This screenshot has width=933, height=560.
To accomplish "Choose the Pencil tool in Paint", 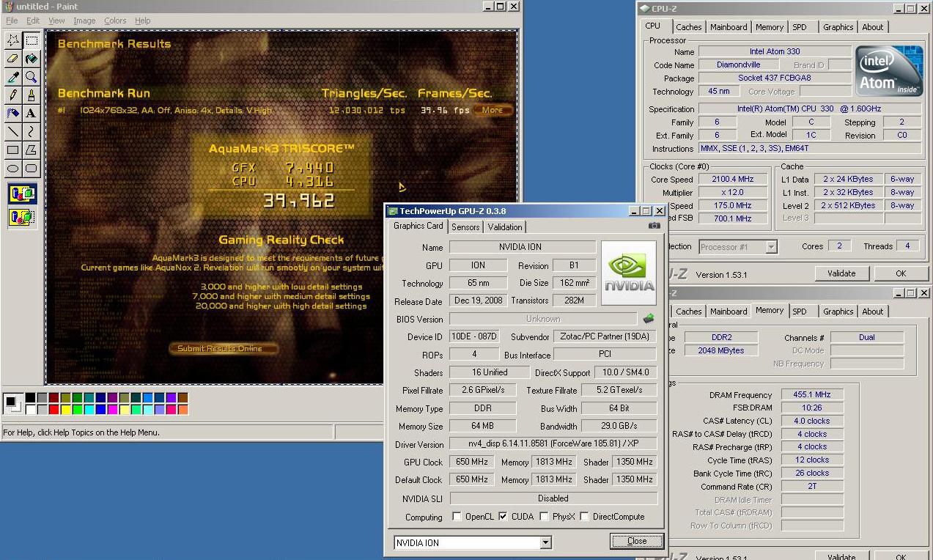I will point(12,95).
